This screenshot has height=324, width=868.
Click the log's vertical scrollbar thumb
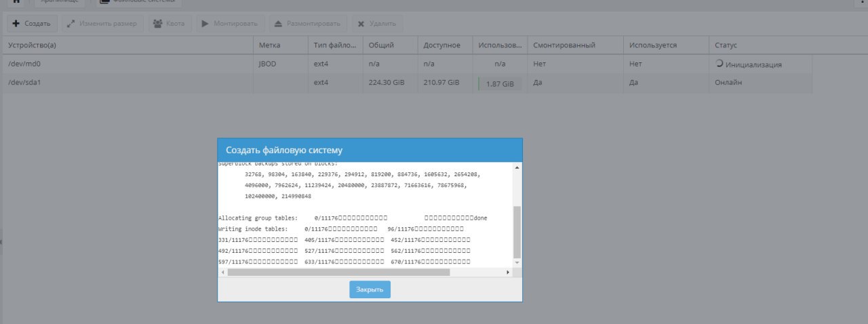517,232
